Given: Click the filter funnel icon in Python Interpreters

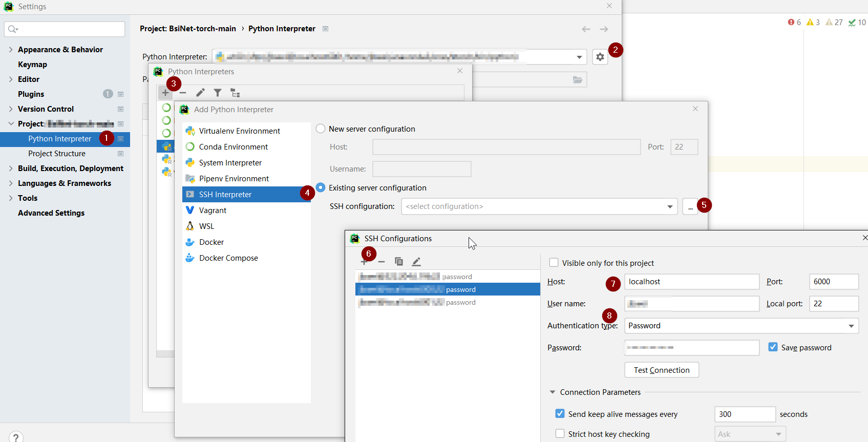Looking at the screenshot, I should point(218,93).
